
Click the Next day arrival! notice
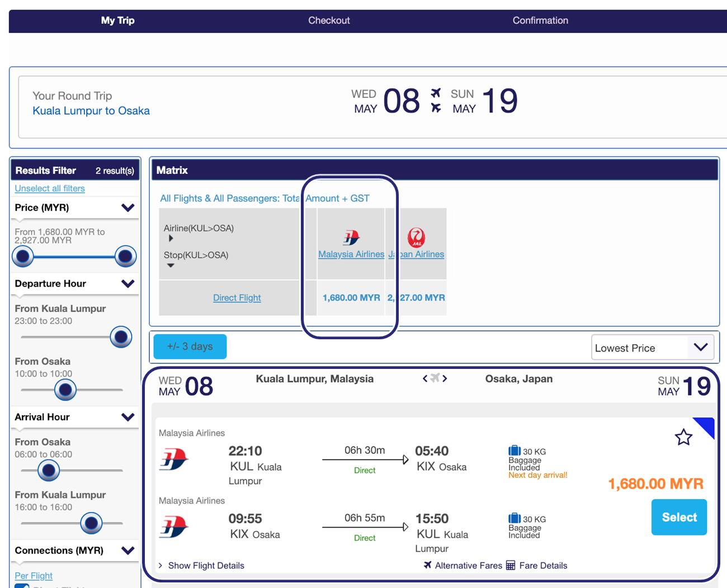pyautogui.click(x=537, y=475)
